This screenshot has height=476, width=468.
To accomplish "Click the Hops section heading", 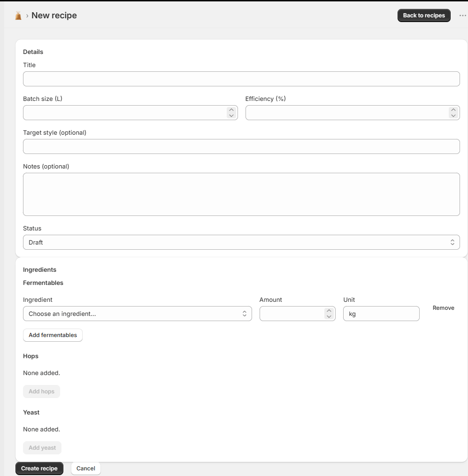I will (31, 356).
